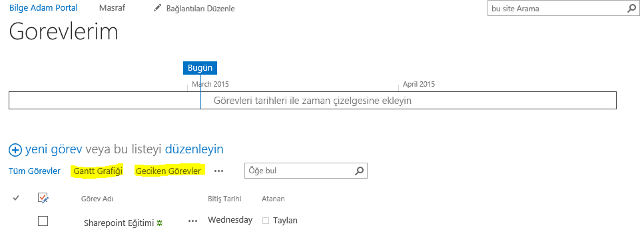Switch to the Gantt Grafiği view

[98, 171]
